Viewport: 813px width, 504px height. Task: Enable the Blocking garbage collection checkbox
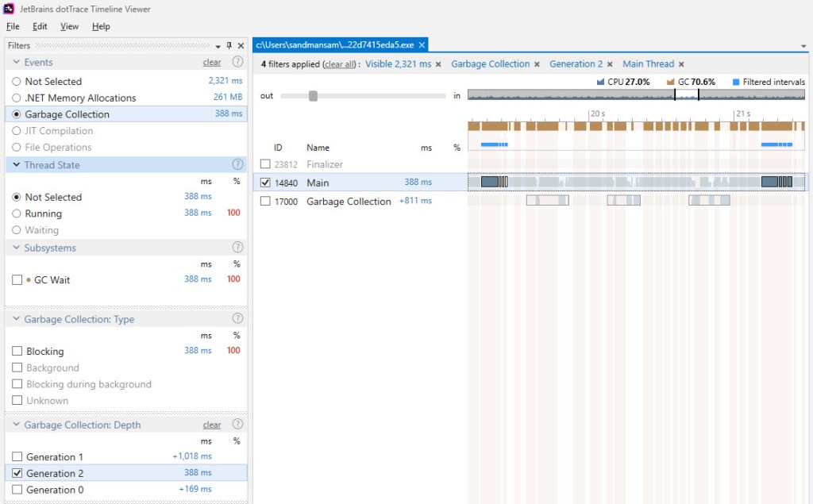tap(17, 352)
